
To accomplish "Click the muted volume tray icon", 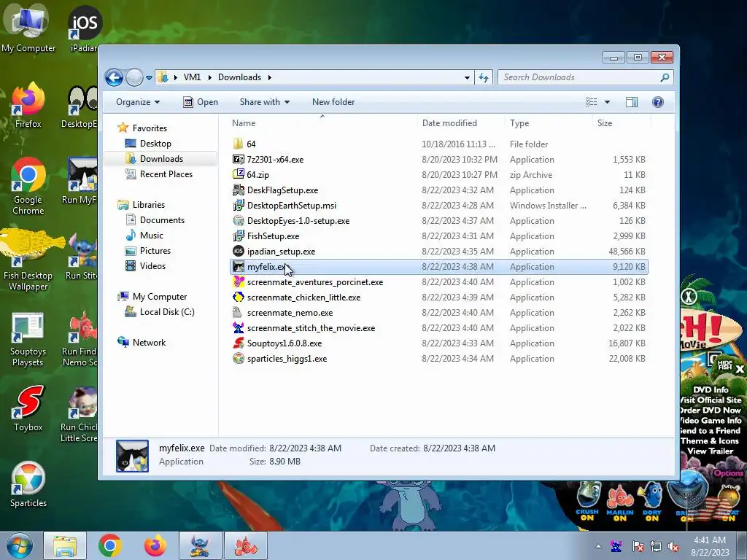I will [673, 546].
